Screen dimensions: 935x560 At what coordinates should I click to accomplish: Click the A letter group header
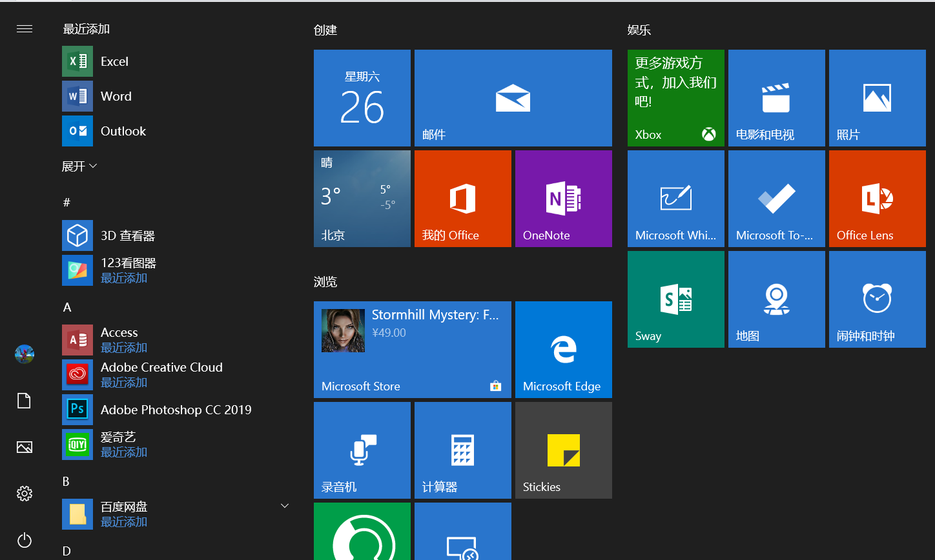click(67, 307)
